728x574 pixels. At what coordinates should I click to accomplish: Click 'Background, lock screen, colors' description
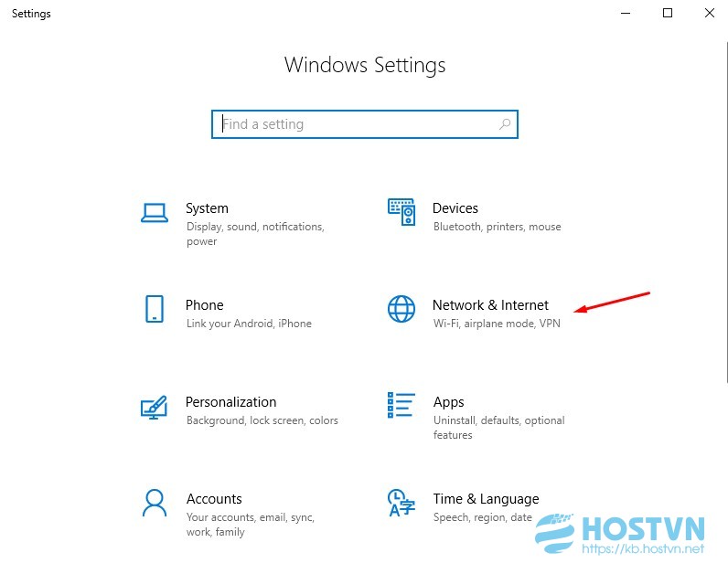coord(262,420)
